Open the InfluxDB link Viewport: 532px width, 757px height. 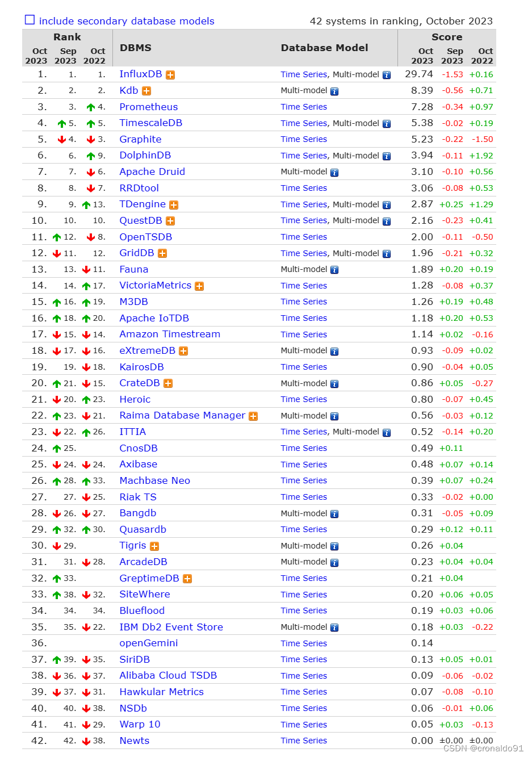pyautogui.click(x=141, y=74)
